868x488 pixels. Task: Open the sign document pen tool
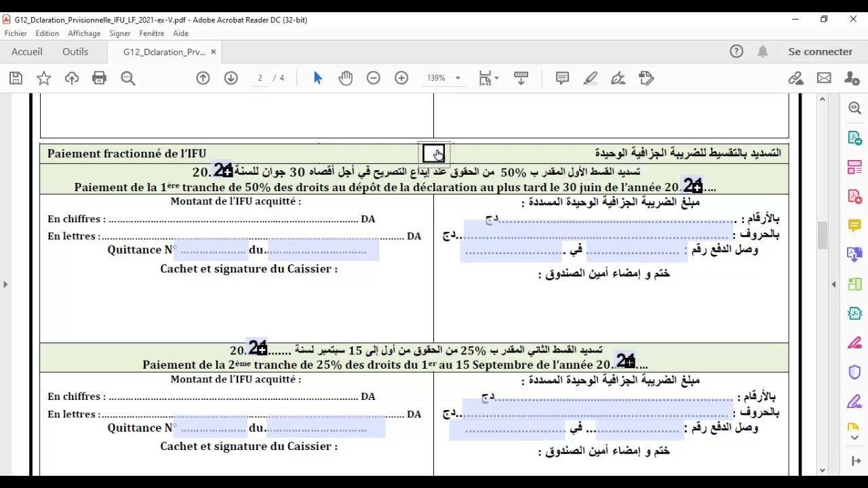tap(618, 78)
